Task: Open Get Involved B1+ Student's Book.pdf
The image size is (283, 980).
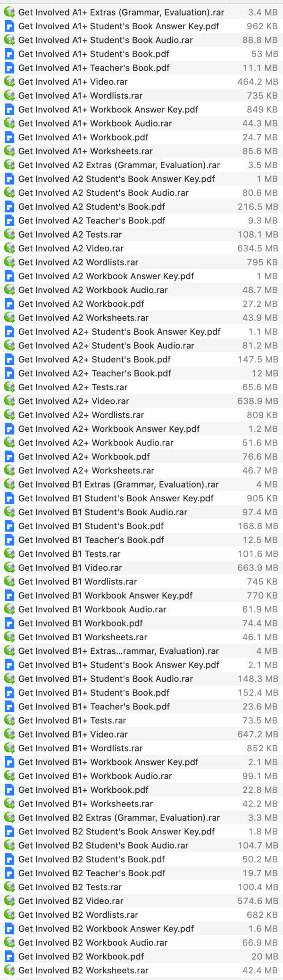Action: pos(85,692)
